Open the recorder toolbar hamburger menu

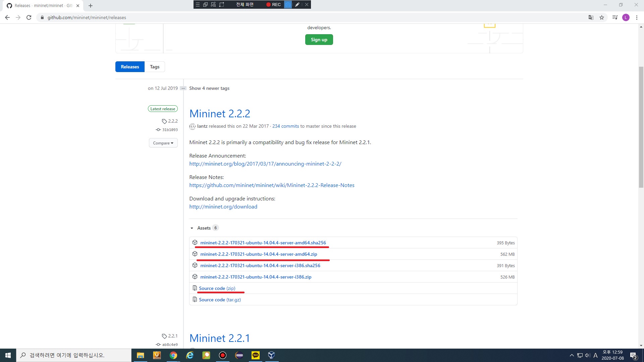(x=198, y=5)
